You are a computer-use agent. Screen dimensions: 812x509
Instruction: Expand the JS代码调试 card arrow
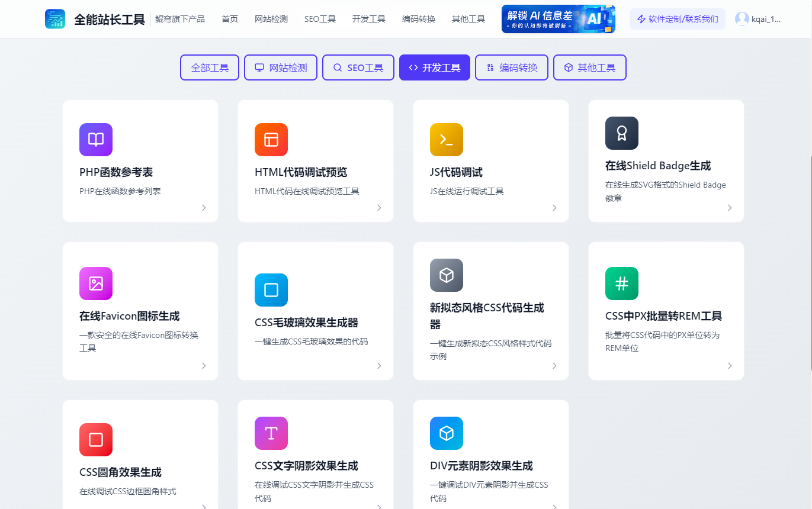pos(554,208)
